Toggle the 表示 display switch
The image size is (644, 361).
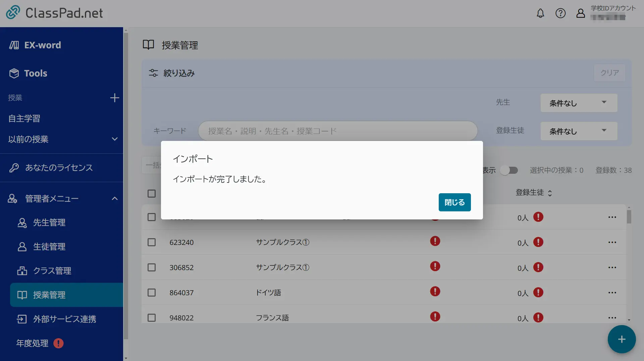[x=509, y=170]
